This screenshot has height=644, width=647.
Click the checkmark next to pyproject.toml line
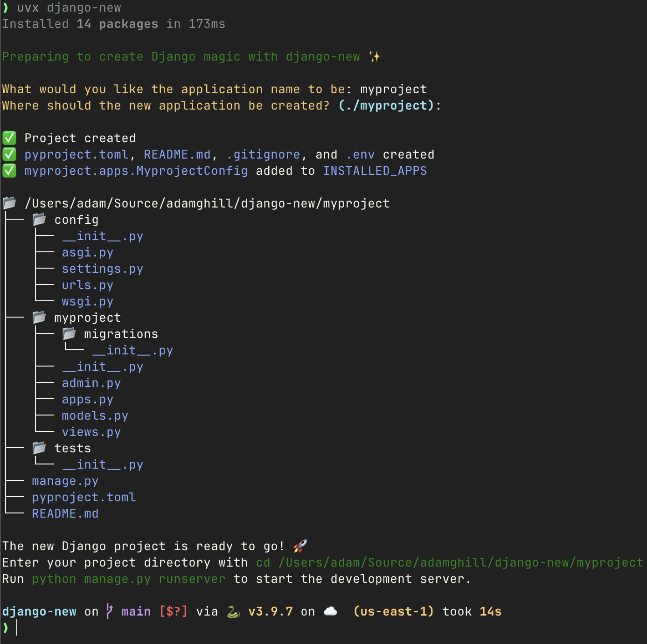click(x=9, y=154)
